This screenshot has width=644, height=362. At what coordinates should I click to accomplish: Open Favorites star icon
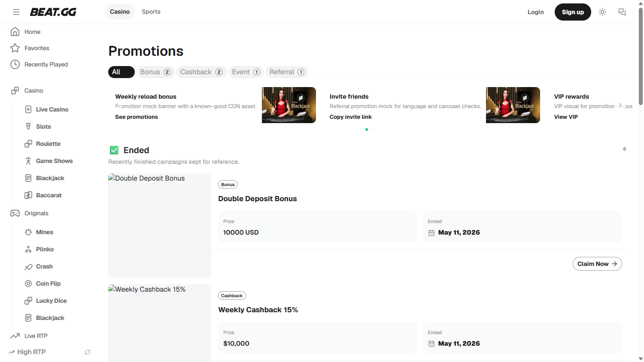(x=15, y=48)
